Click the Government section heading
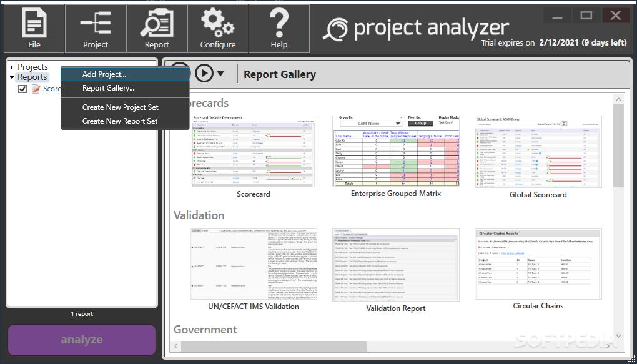 tap(205, 329)
